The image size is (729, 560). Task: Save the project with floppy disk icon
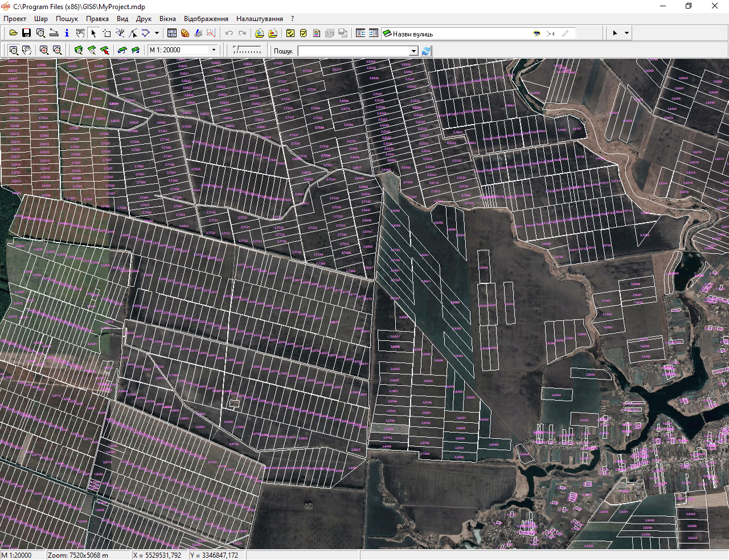[x=26, y=33]
